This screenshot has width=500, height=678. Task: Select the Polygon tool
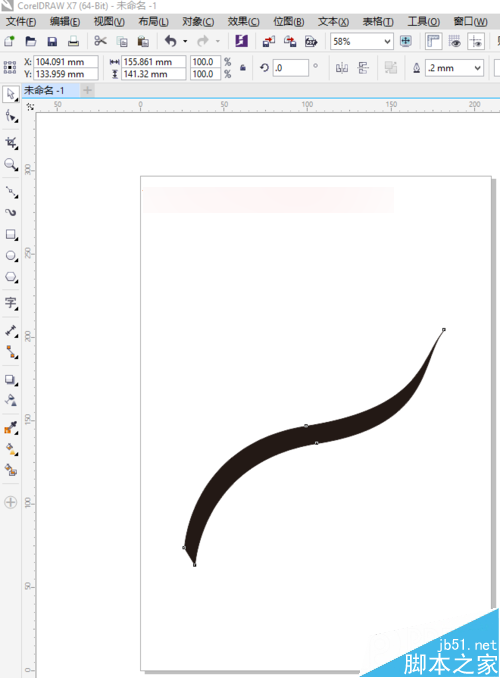pyautogui.click(x=11, y=277)
